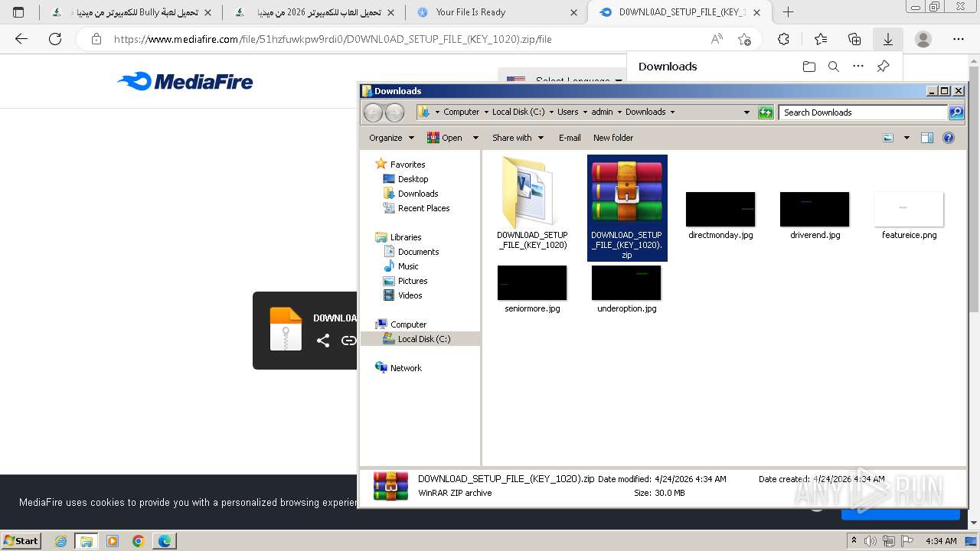Click the E-mail toolbar command

click(x=570, y=138)
